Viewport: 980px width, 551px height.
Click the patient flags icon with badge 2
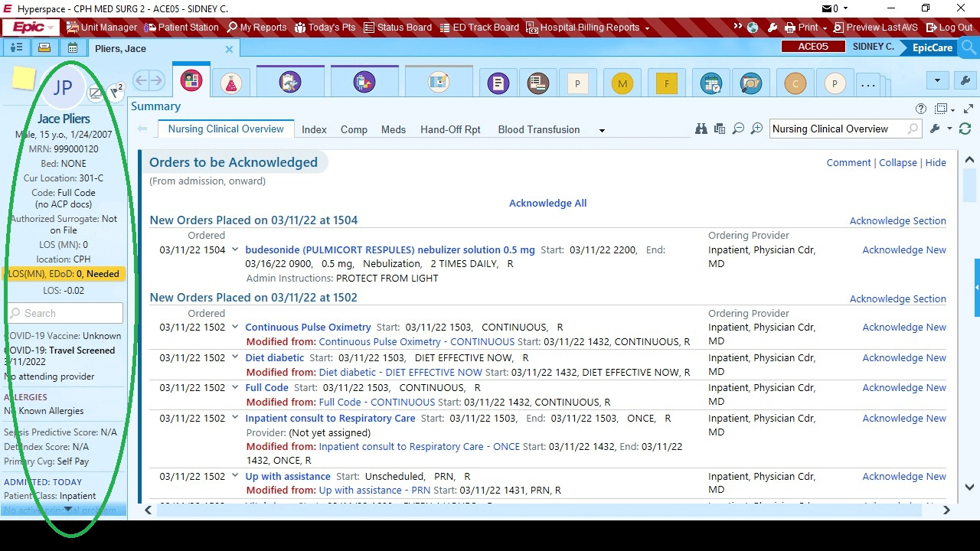pos(116,93)
